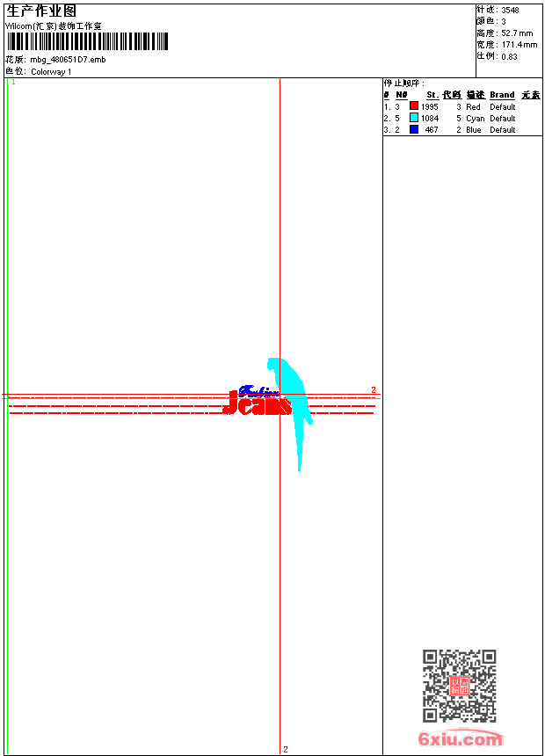Click the stitch count 467 in Blue row
The width and height of the screenshot is (545, 756).
click(432, 130)
